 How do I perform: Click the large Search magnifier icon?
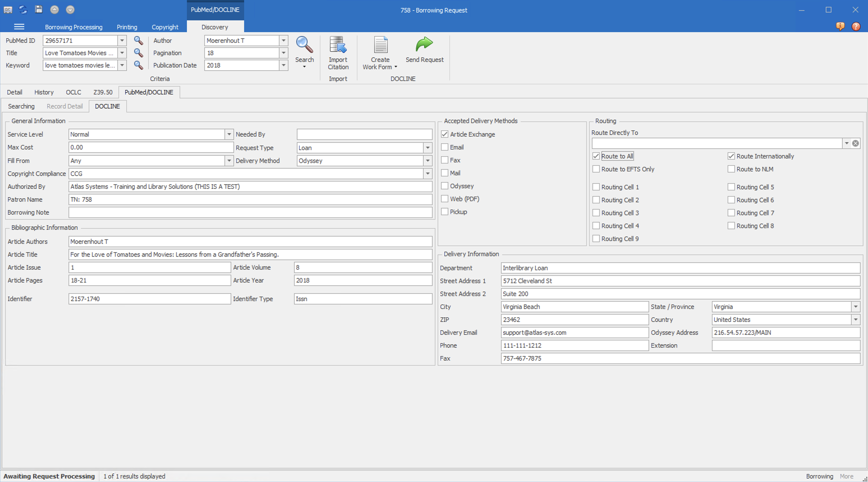point(304,45)
